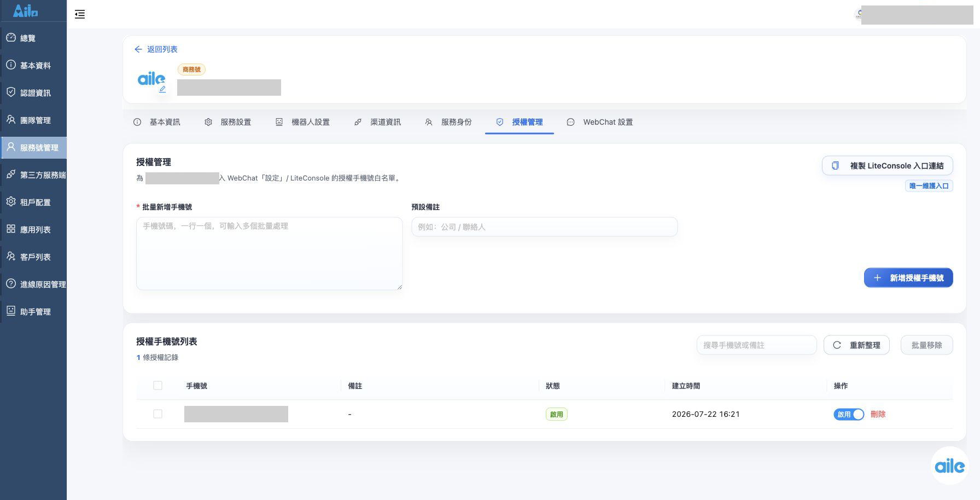
Task: Copy the LiteConsole 入口連結
Action: pyautogui.click(x=888, y=166)
